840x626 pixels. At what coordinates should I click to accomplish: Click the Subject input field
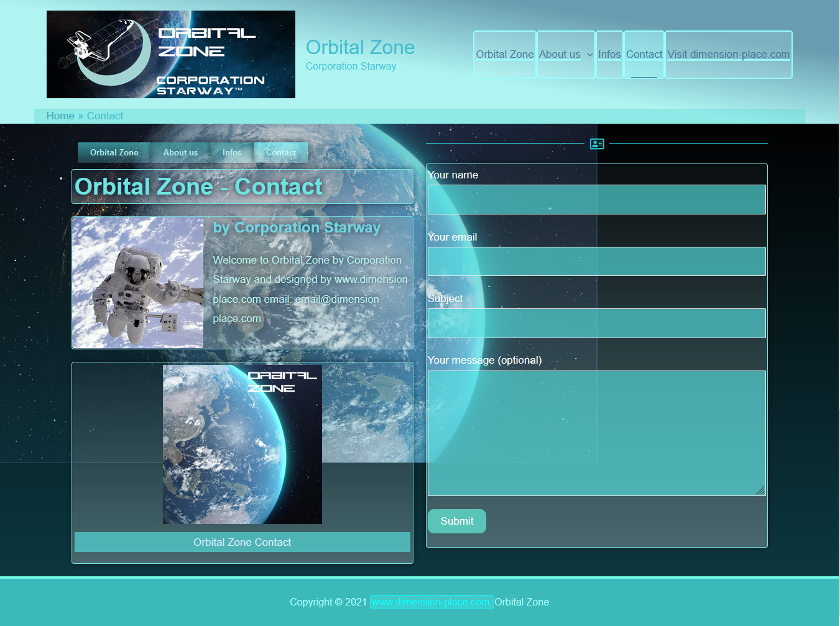pyautogui.click(x=597, y=323)
